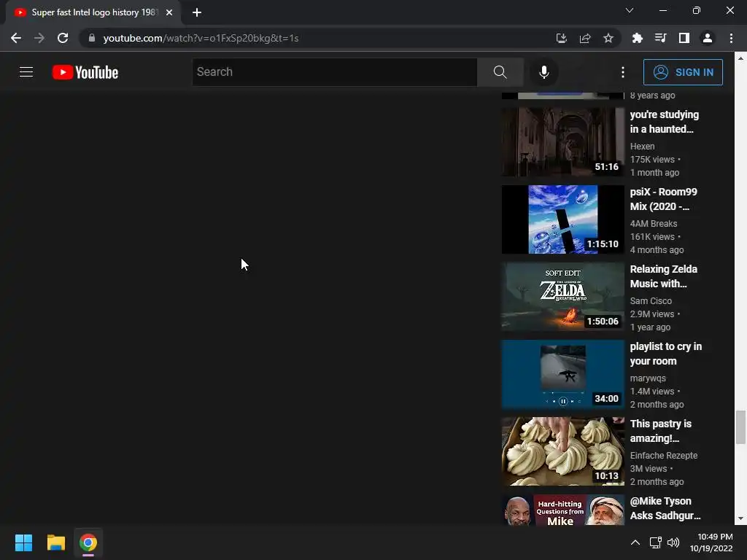Screen dimensions: 747x560
Task: Click "2.9M views" text
Action: pyautogui.click(x=651, y=314)
